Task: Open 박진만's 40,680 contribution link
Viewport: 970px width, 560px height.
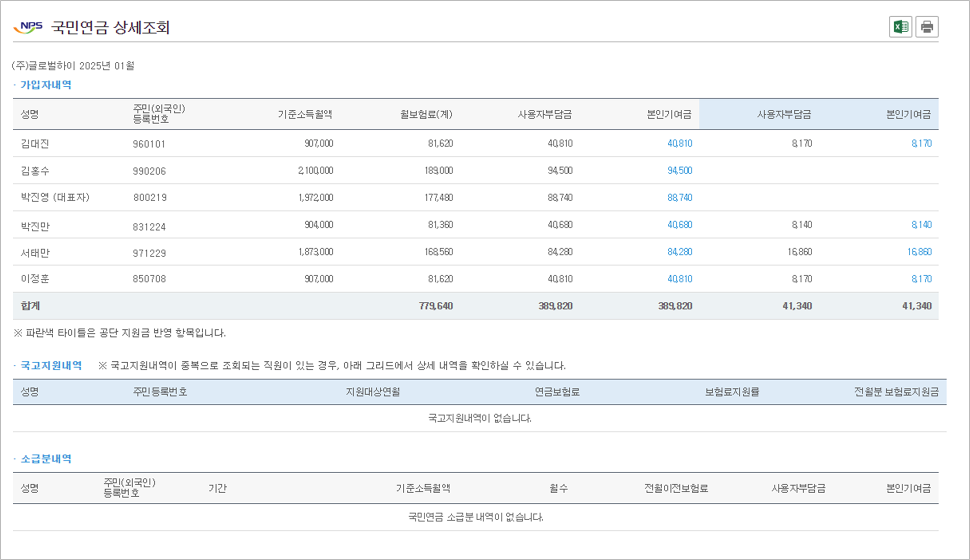Action: 680,225
